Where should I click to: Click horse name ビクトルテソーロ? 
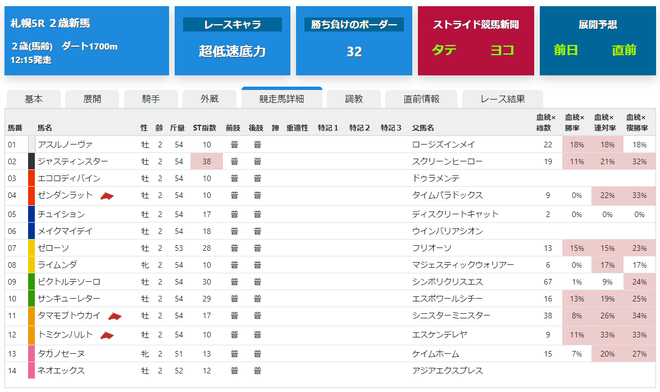69,282
